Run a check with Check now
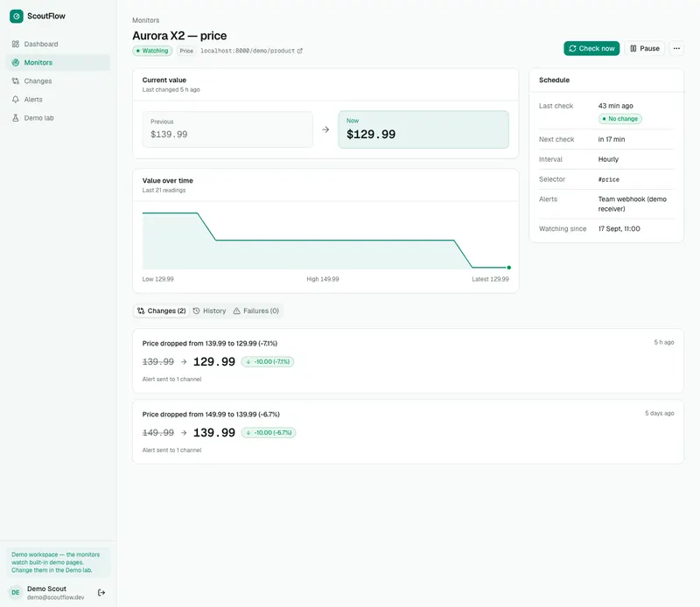 [x=591, y=48]
